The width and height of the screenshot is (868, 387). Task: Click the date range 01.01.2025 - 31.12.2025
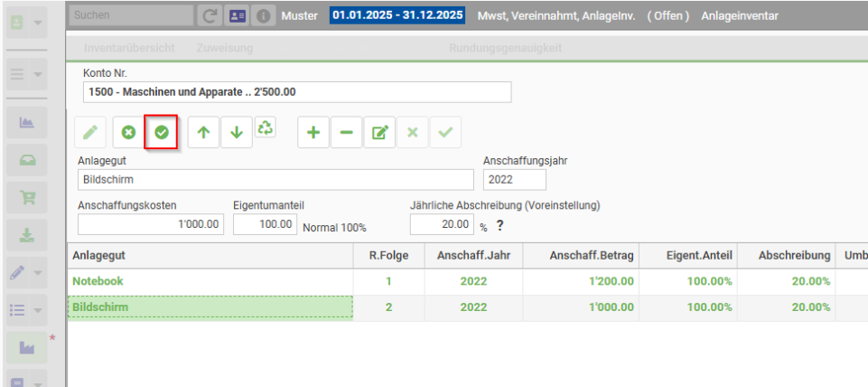point(397,15)
